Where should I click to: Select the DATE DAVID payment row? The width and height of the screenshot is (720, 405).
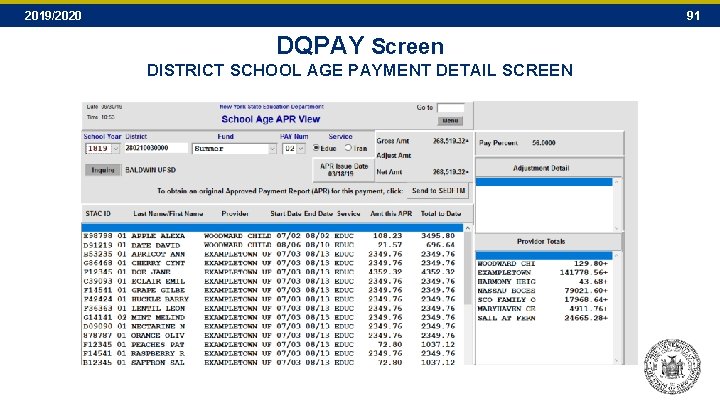pos(270,245)
